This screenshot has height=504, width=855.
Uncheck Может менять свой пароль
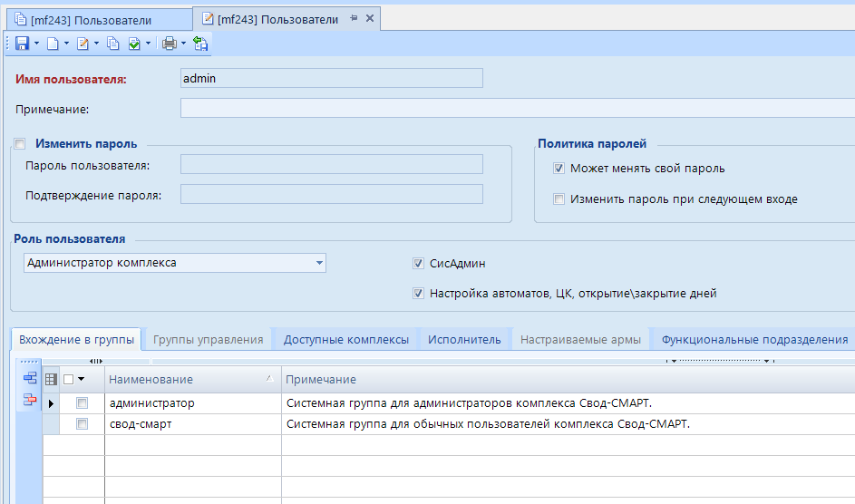click(x=559, y=169)
